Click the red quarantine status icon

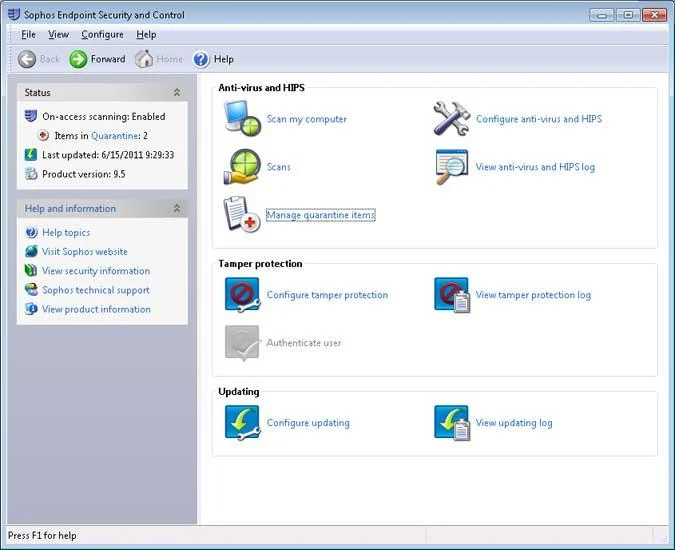pyautogui.click(x=43, y=136)
